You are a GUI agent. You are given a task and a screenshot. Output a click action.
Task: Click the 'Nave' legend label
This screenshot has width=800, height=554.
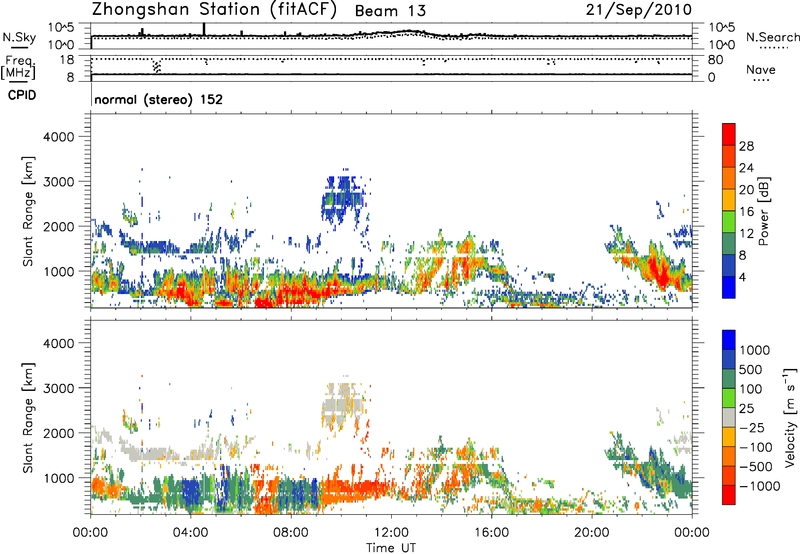pyautogui.click(x=761, y=69)
